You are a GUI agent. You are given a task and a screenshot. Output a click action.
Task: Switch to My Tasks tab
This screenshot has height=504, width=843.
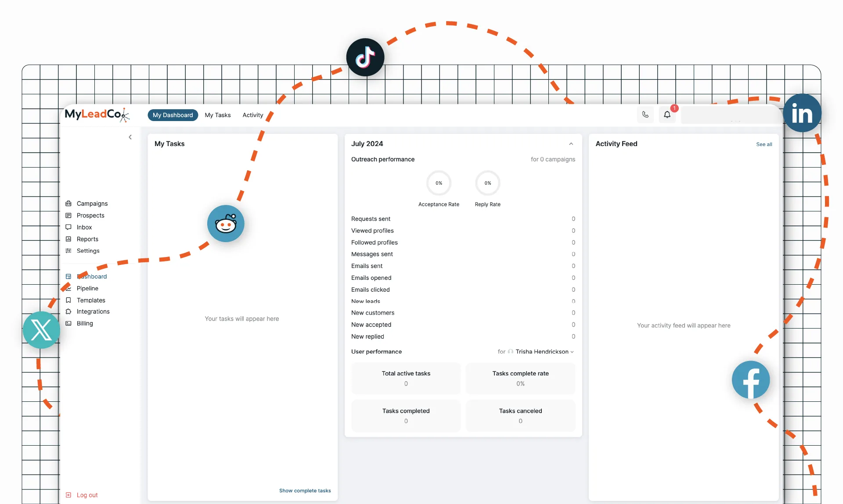tap(217, 114)
